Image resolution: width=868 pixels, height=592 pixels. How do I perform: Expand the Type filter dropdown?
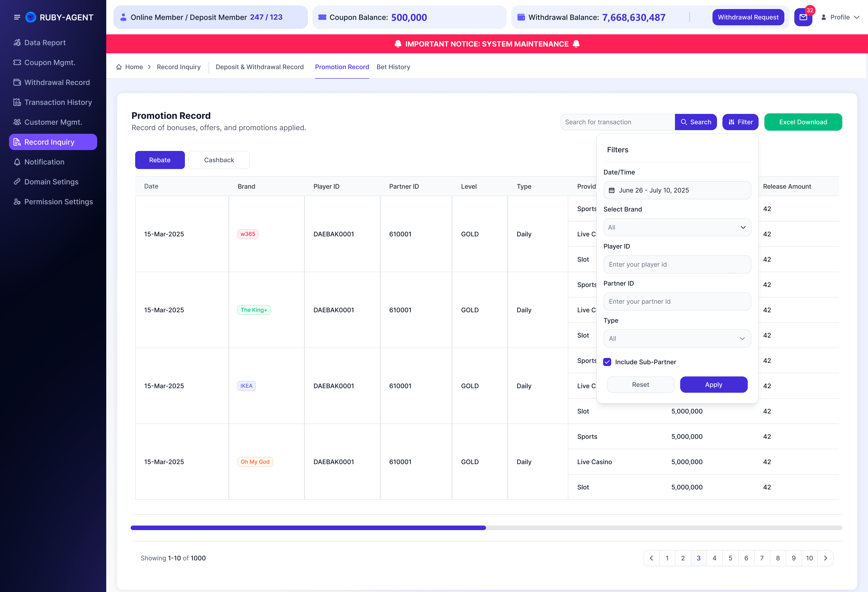[x=677, y=338]
